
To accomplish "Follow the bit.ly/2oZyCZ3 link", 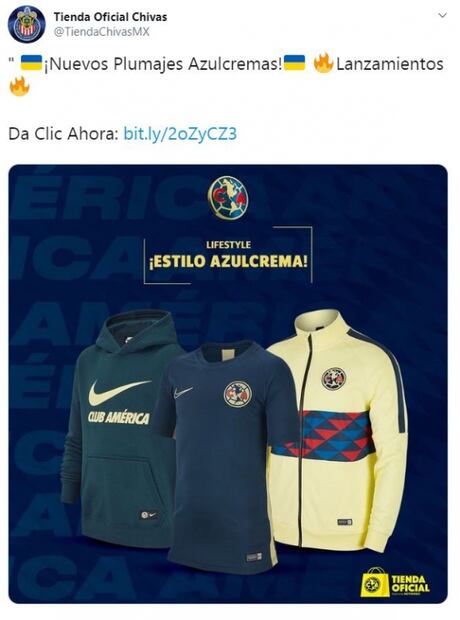I will tap(180, 134).
